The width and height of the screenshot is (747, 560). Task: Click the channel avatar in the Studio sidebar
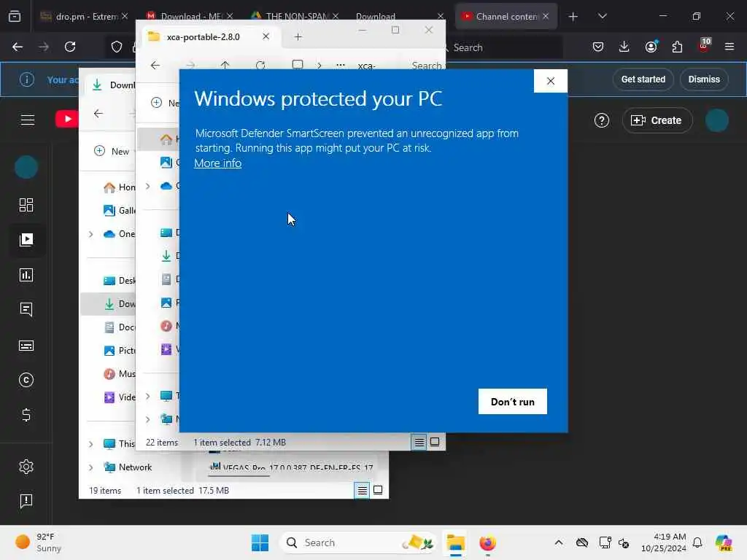tap(26, 167)
